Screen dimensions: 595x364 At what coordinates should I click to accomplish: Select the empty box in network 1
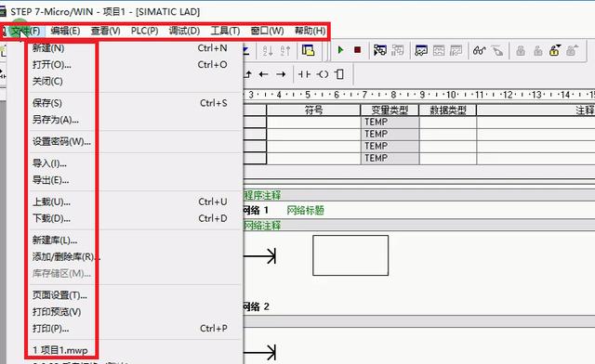click(x=350, y=255)
